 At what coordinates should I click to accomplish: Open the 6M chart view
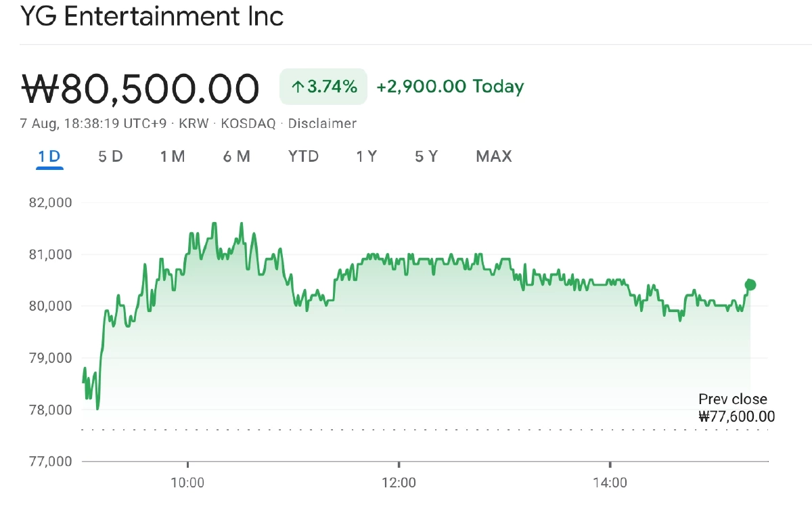236,157
